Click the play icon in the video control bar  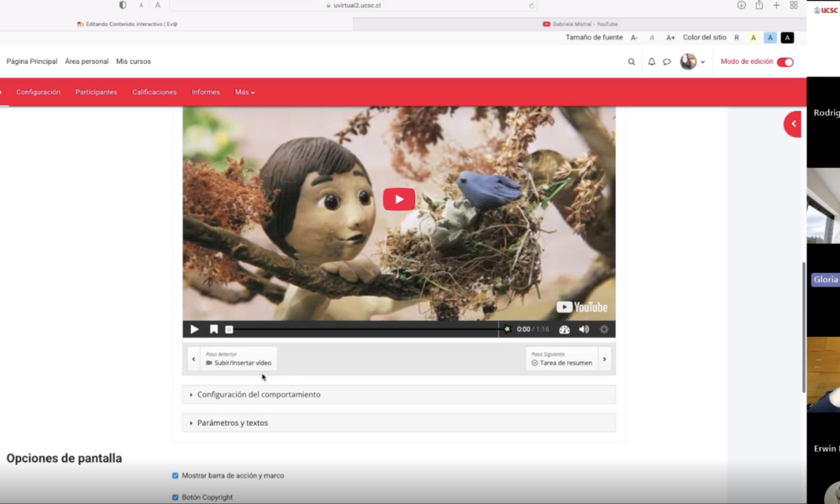195,329
